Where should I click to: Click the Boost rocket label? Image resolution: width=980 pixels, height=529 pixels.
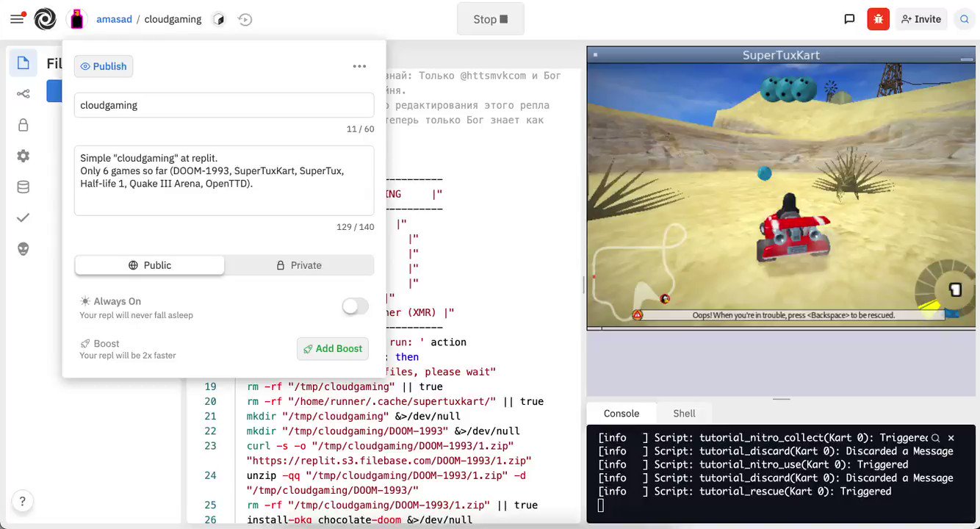tap(100, 343)
